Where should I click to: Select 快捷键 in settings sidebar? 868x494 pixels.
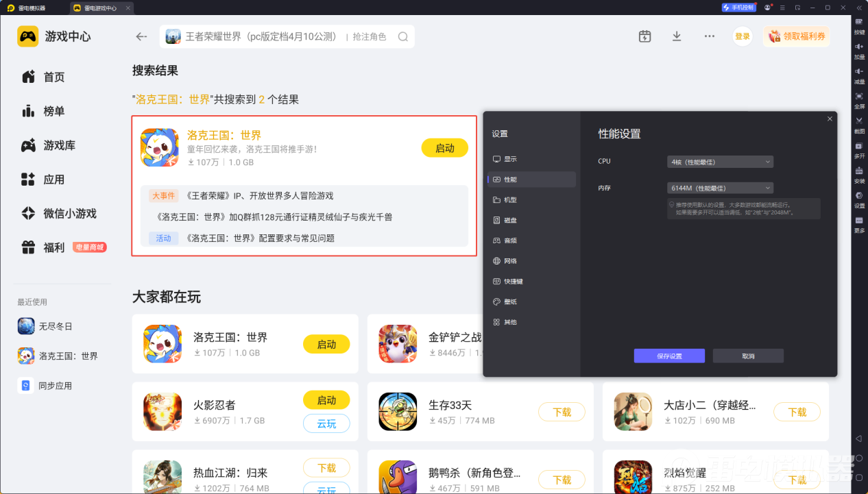(x=531, y=282)
